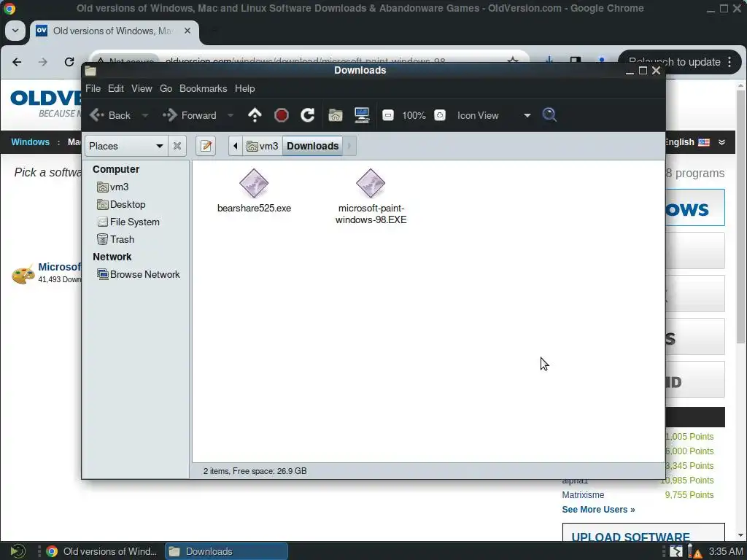
Task: Open the View menu
Action: (x=142, y=88)
